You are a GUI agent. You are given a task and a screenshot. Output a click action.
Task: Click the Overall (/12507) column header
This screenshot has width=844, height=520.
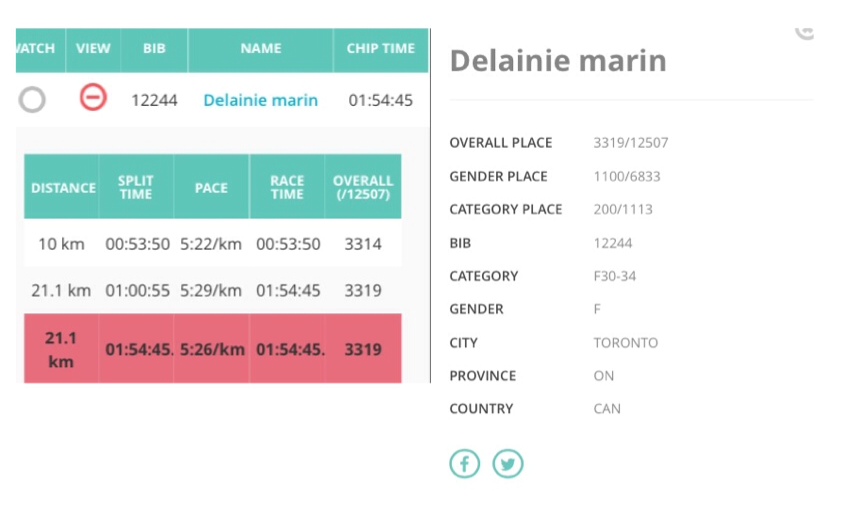(363, 187)
